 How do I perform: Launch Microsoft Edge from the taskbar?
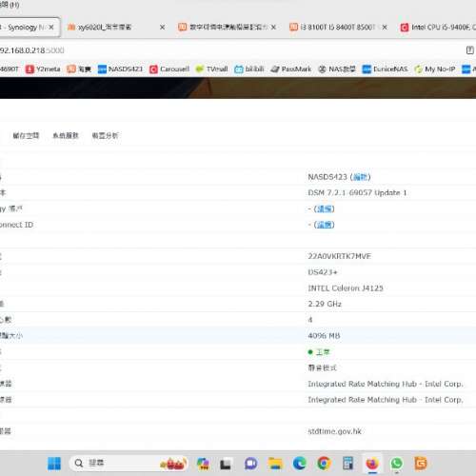299,464
